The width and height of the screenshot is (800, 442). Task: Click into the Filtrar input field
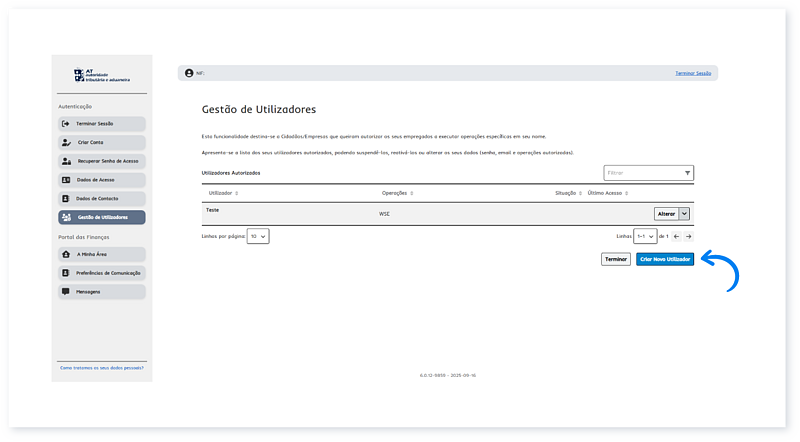point(640,173)
